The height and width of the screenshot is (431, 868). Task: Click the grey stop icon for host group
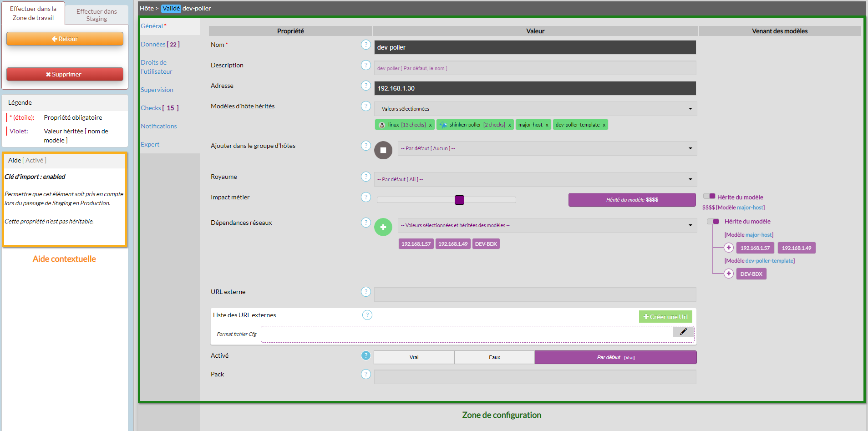pos(383,150)
